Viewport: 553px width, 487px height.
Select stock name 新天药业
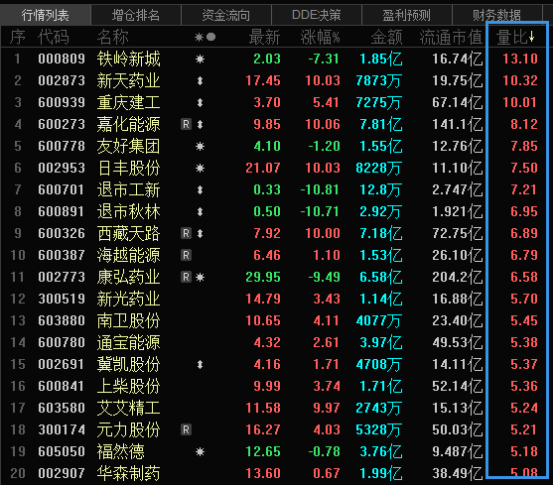tap(129, 81)
